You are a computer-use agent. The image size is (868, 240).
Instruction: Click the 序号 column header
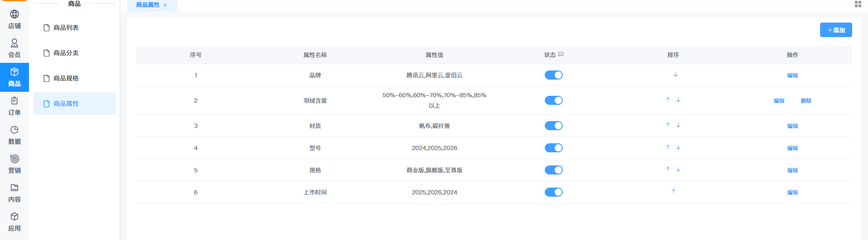coord(195,55)
